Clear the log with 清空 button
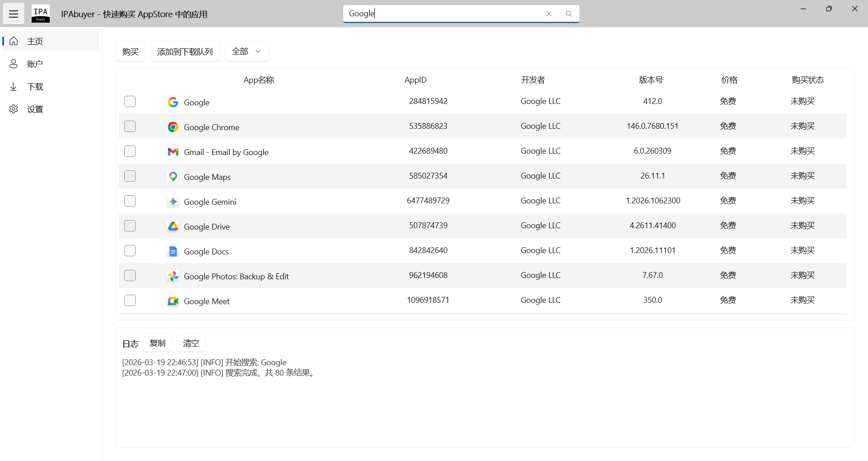The width and height of the screenshot is (868, 461). click(x=190, y=343)
